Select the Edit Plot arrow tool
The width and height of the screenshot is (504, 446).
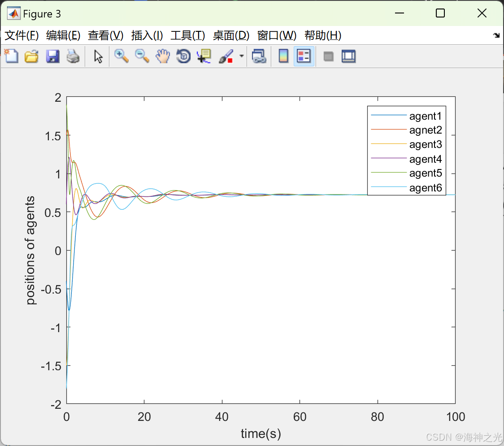pyautogui.click(x=98, y=56)
